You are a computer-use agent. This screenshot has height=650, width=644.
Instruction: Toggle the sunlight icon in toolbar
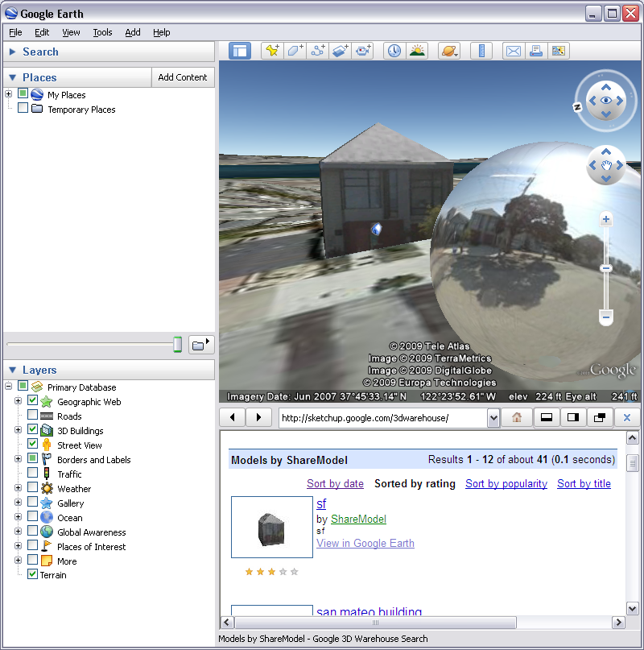[417, 51]
